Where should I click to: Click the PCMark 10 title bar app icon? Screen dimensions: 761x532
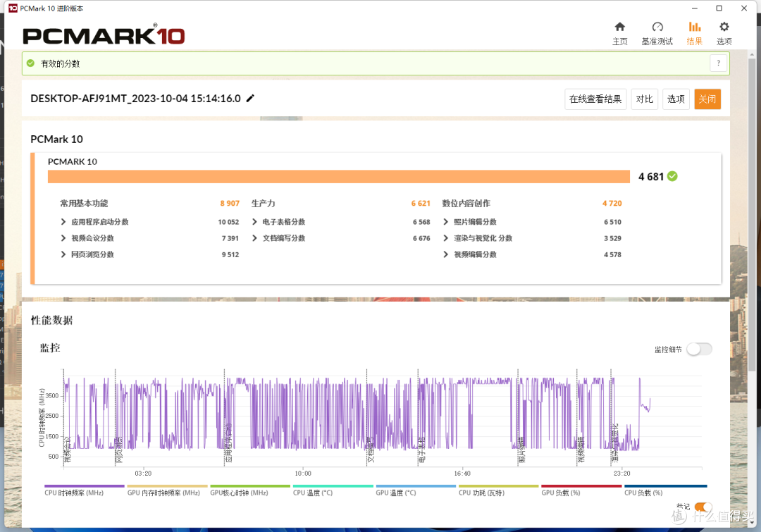point(13,8)
